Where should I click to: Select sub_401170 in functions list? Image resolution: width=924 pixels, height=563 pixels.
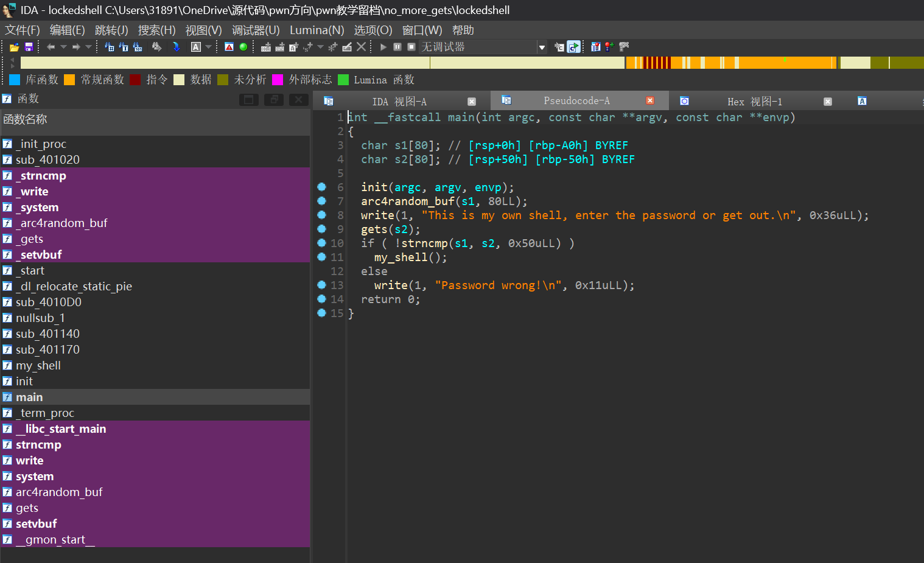(x=155, y=349)
